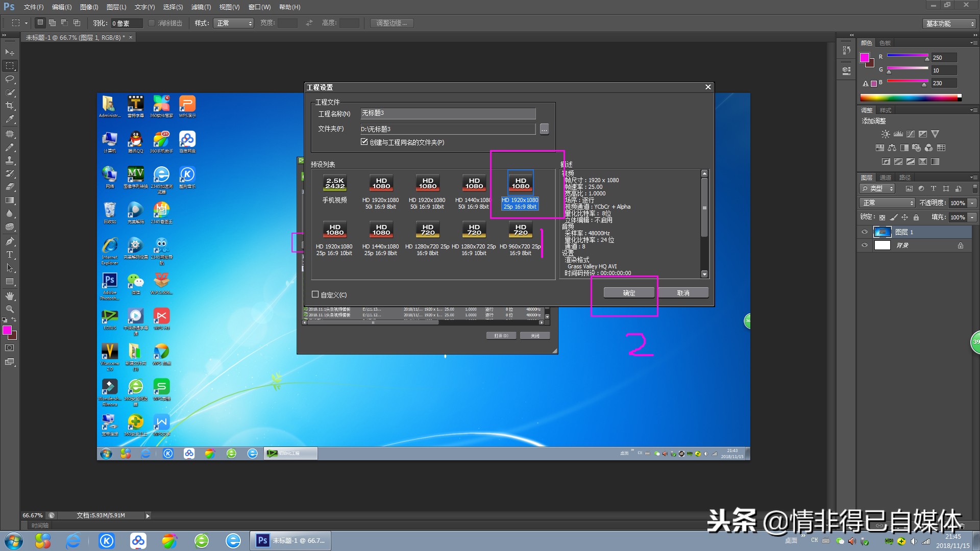Uncheck 创建与工程同名的文件夹 option
Screen dimensions: 980x551
pyautogui.click(x=364, y=142)
